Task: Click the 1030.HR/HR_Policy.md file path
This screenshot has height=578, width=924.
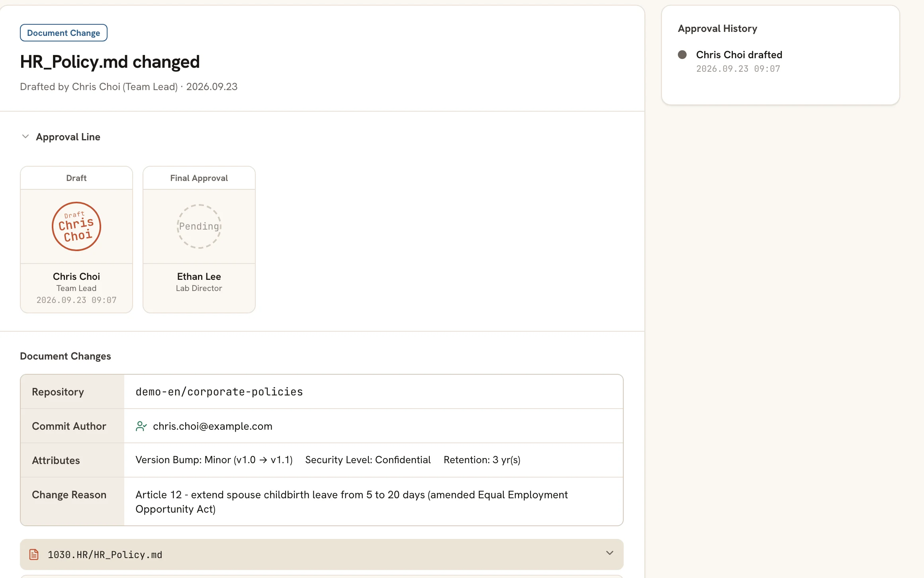Action: (105, 554)
